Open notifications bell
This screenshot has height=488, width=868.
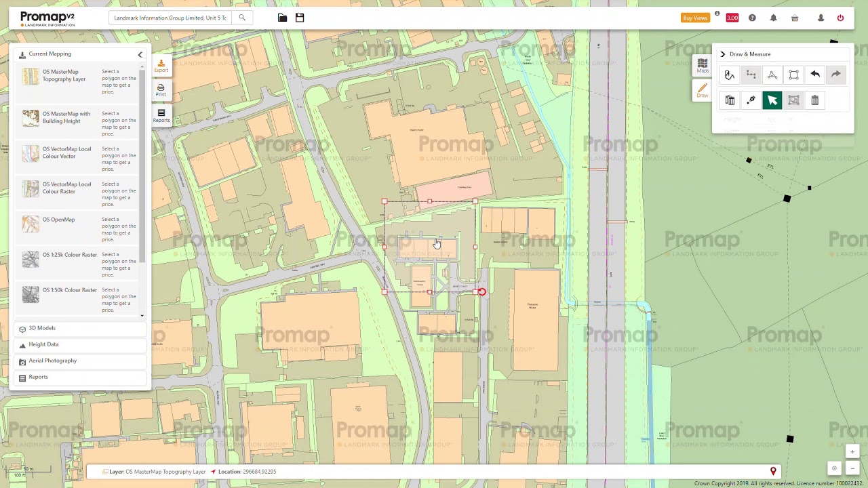click(773, 18)
